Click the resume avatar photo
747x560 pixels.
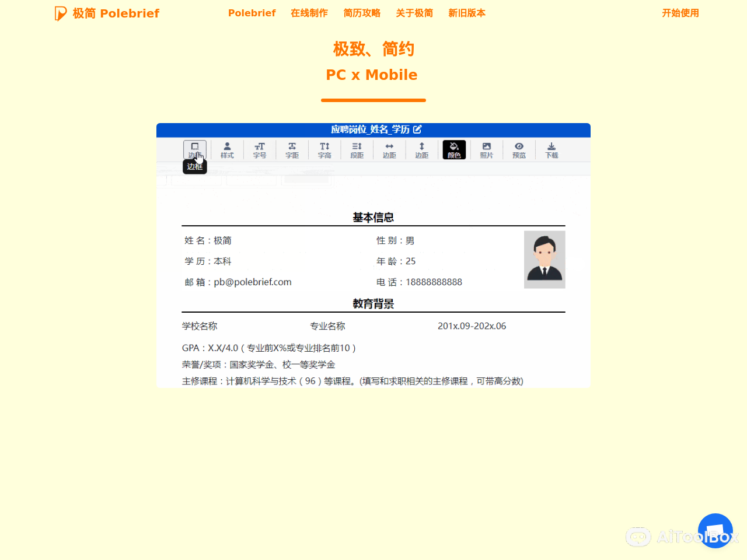click(544, 259)
